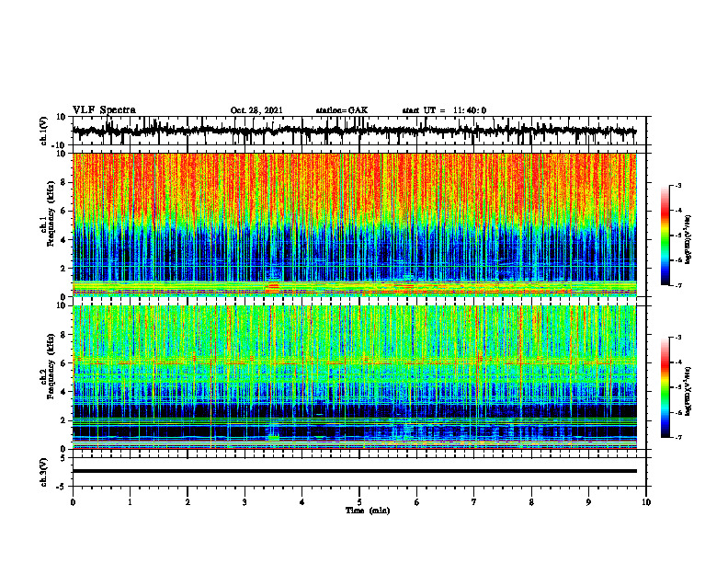Screen dimensions: 728x563
Task: Click ch.1 spectrogram frequency tick "6"
Action: 64,211
